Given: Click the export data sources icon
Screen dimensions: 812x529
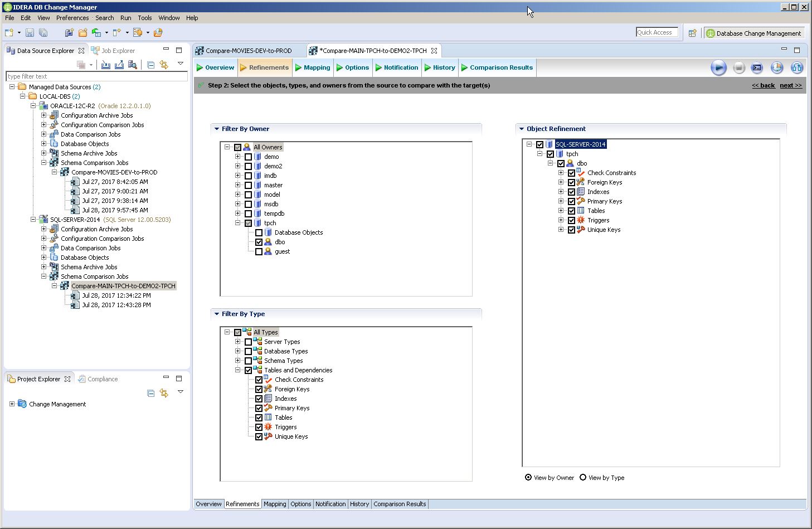Looking at the screenshot, I should (119, 65).
